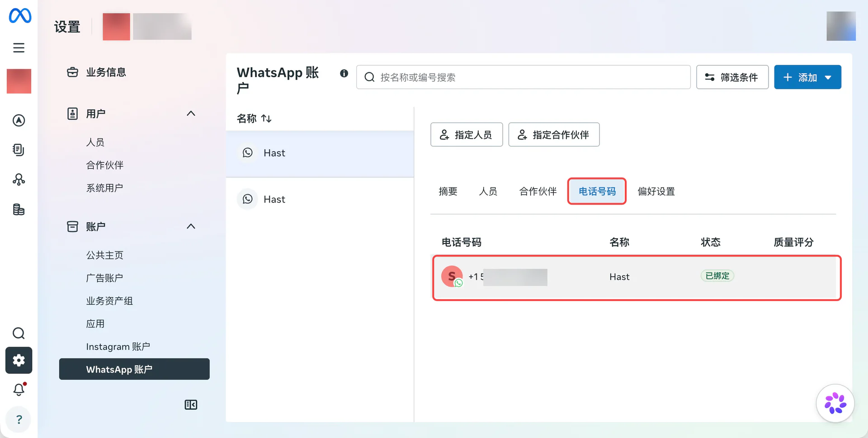Open 筛选条件 filter button

click(x=732, y=77)
